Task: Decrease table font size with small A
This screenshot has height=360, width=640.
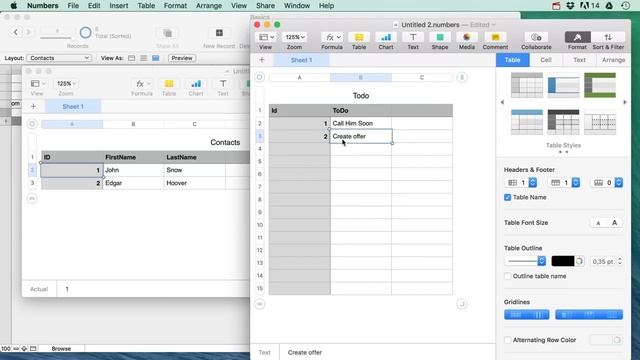Action: (x=598, y=223)
